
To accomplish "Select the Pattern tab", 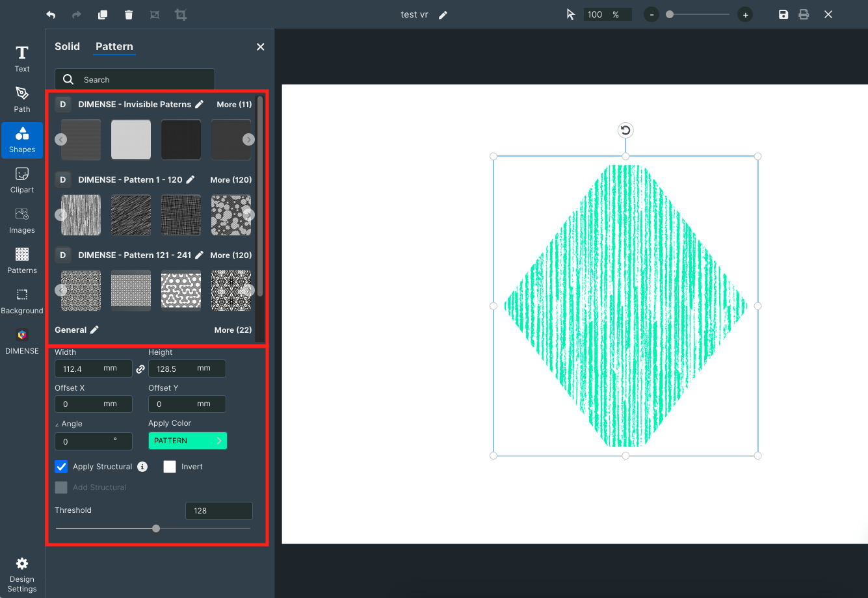I will click(114, 46).
